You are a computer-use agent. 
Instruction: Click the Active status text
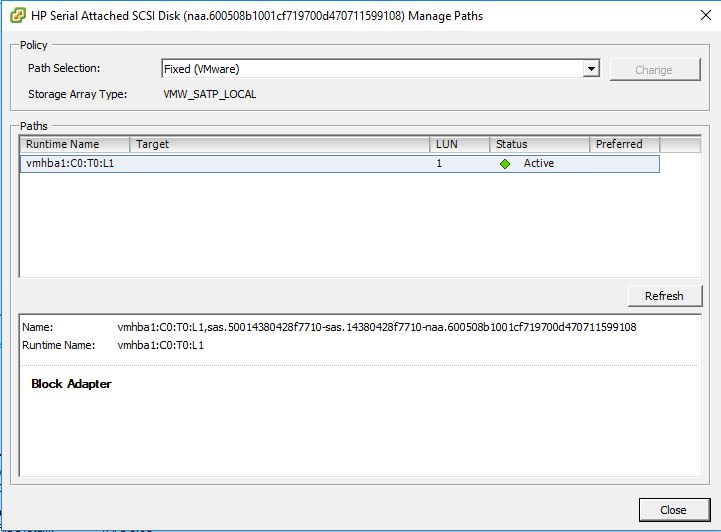coord(538,163)
